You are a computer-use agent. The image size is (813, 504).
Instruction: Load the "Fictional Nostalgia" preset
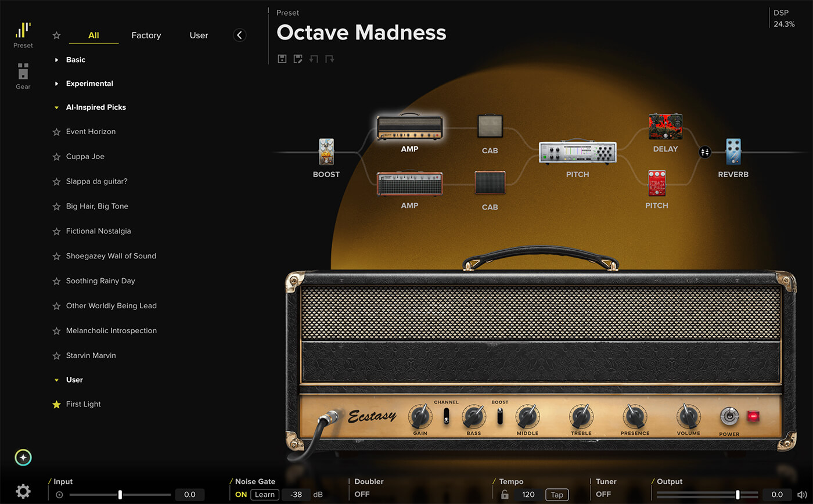[x=98, y=231]
